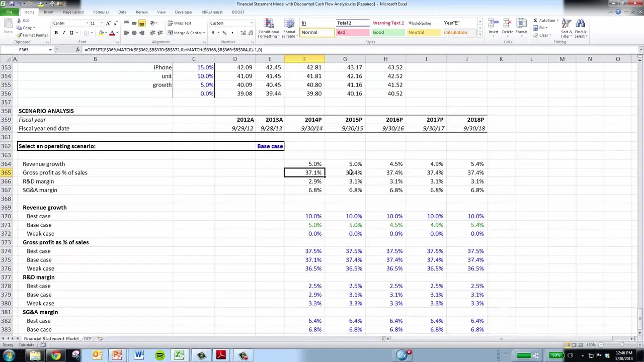Image resolution: width=644 pixels, height=362 pixels.
Task: Click the Fill Color paint bucket
Action: [x=101, y=33]
